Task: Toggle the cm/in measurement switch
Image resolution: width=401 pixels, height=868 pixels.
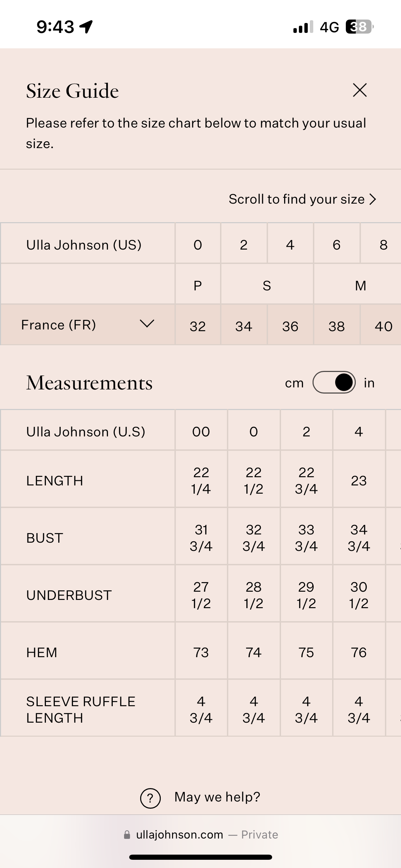Action: click(334, 382)
